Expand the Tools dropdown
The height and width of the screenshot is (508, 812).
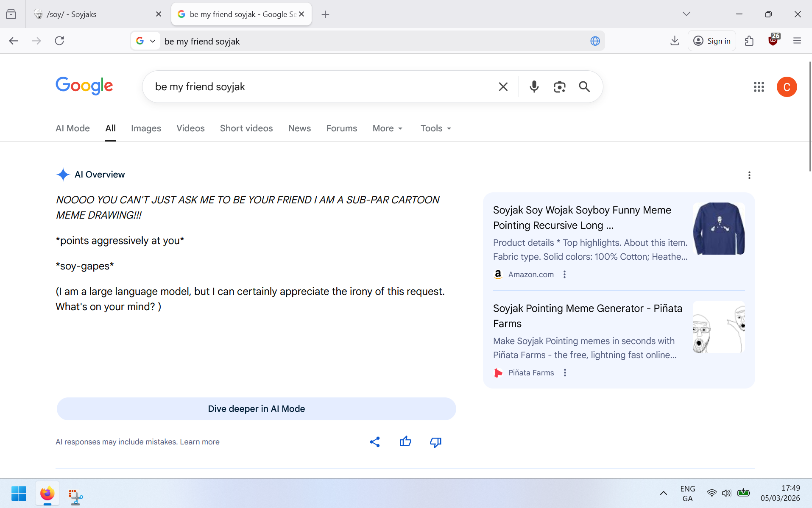435,128
